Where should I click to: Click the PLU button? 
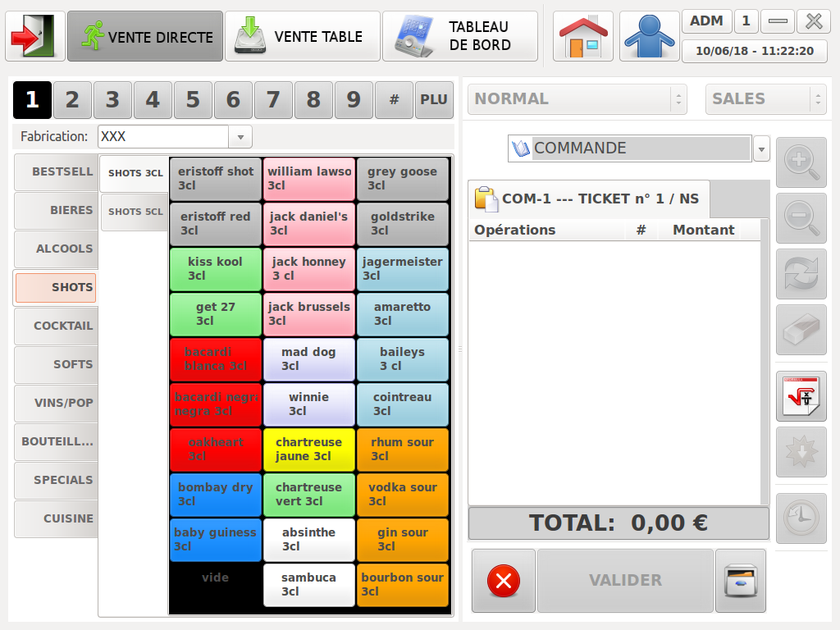tap(434, 99)
